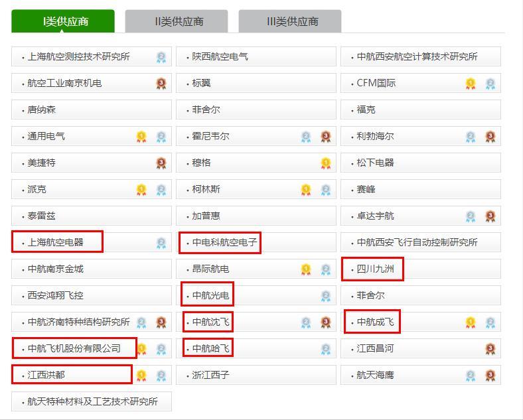
Task: Click silver medal for 柯林斯
Action: pyautogui.click(x=326, y=190)
